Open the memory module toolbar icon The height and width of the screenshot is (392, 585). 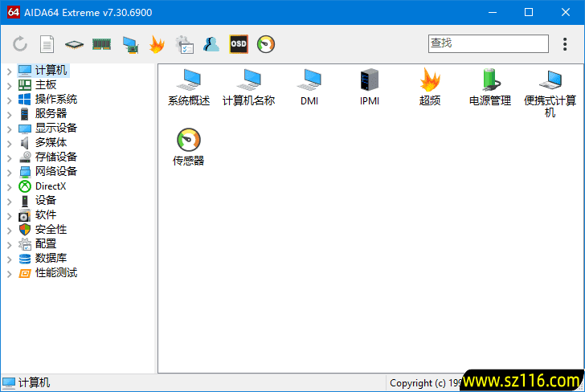[101, 44]
